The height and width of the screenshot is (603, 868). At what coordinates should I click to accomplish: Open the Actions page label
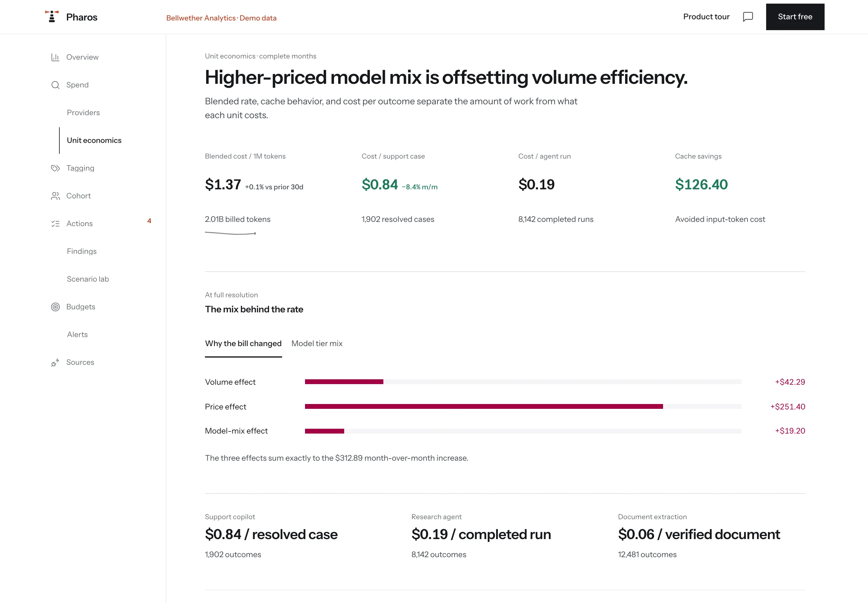79,224
